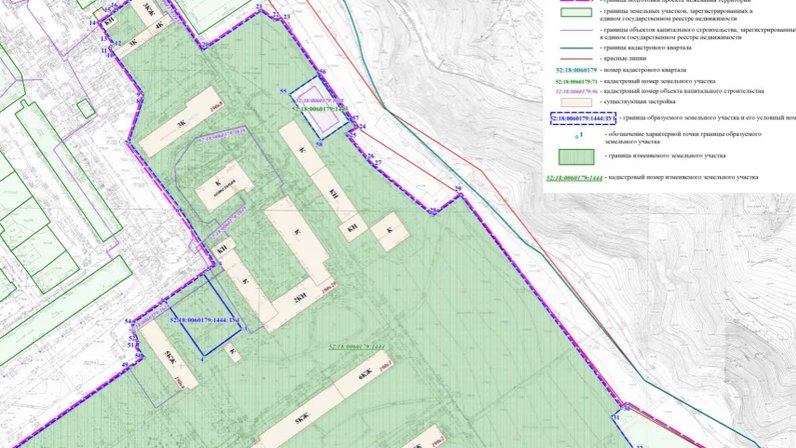Click boundary point number 28
The height and width of the screenshot is (448, 796).
coord(433,210)
